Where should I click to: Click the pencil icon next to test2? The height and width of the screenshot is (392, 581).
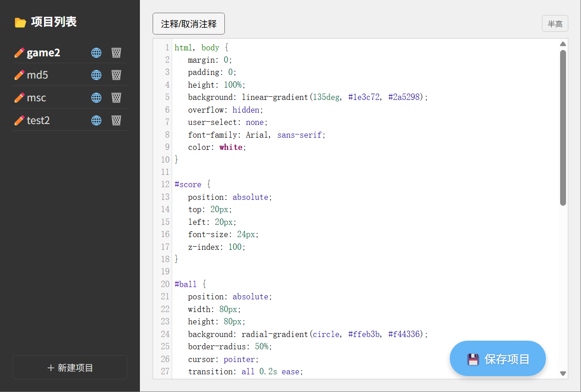click(19, 120)
